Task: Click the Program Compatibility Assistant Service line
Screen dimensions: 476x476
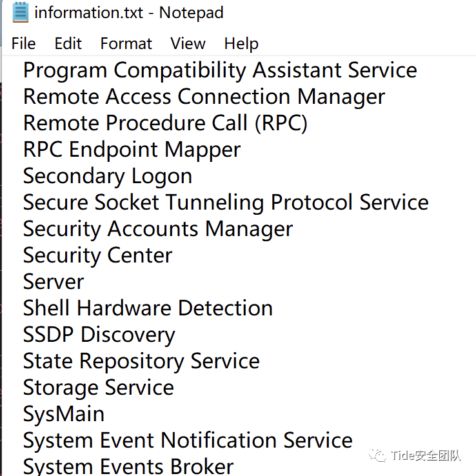Action: (220, 70)
